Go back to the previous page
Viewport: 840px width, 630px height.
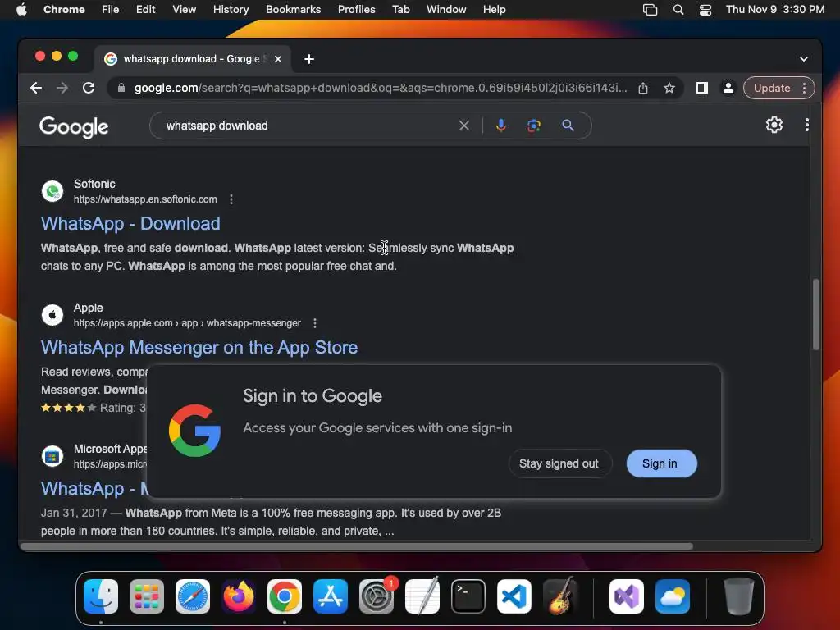36,88
